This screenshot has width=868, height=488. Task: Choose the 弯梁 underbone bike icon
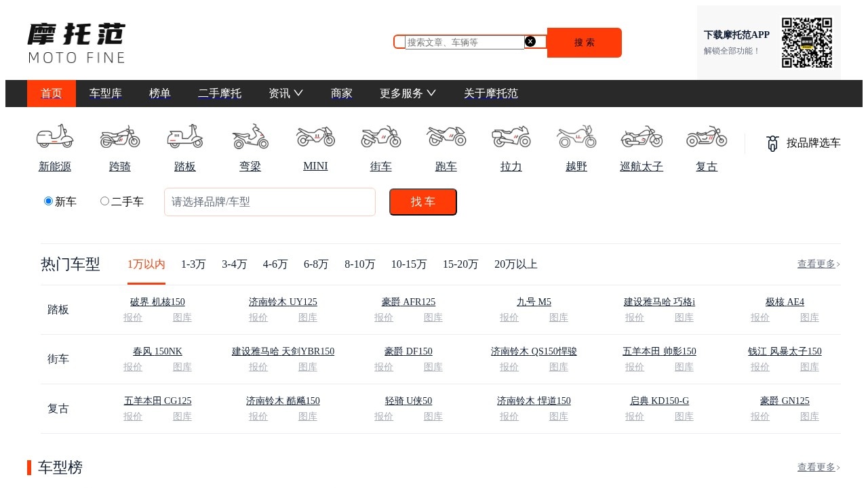click(250, 136)
